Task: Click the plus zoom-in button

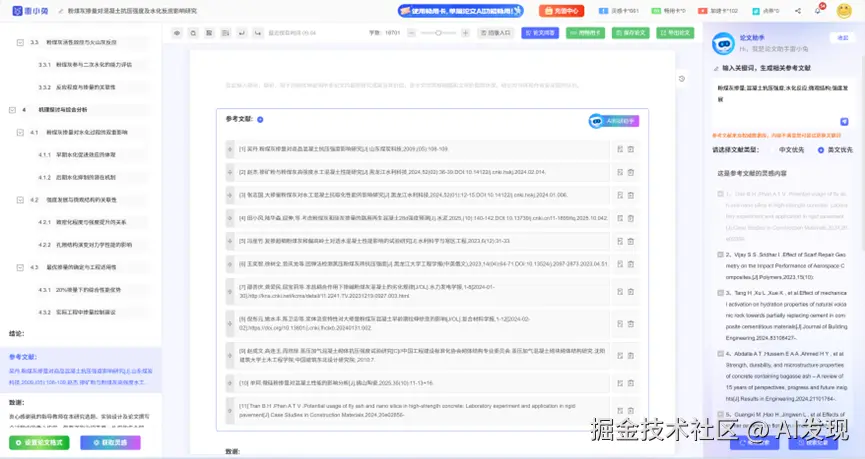Action: (465, 33)
